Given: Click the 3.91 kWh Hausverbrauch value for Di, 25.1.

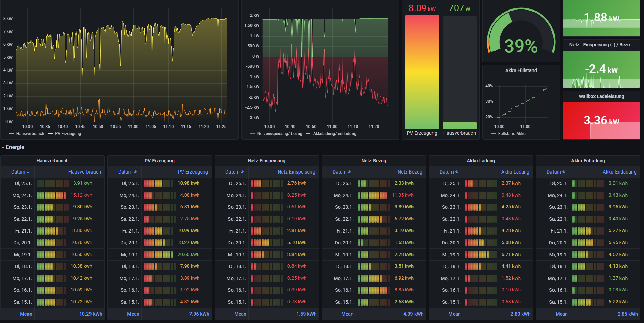Looking at the screenshot, I should (x=83, y=183).
